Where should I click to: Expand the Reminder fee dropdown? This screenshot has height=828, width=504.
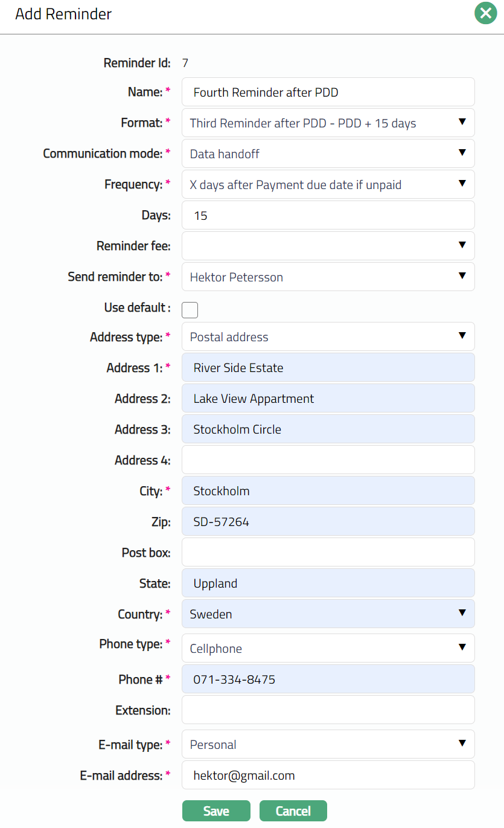[x=328, y=246]
